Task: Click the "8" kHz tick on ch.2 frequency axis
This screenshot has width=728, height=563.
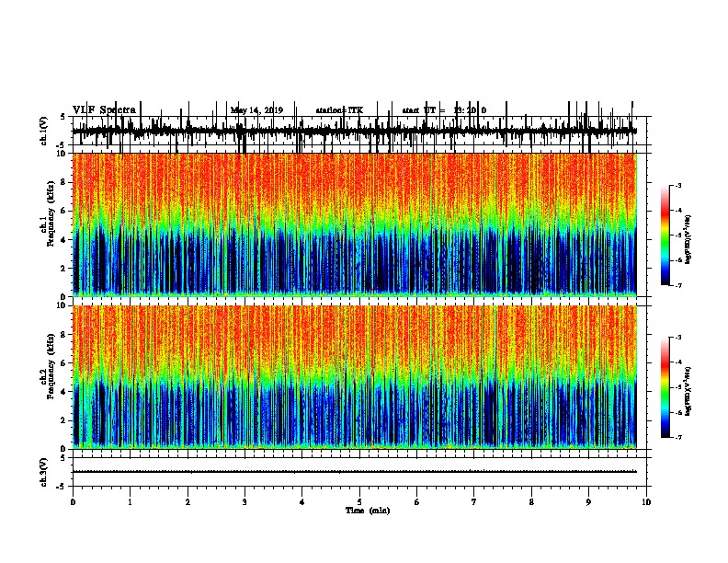Action: point(64,335)
